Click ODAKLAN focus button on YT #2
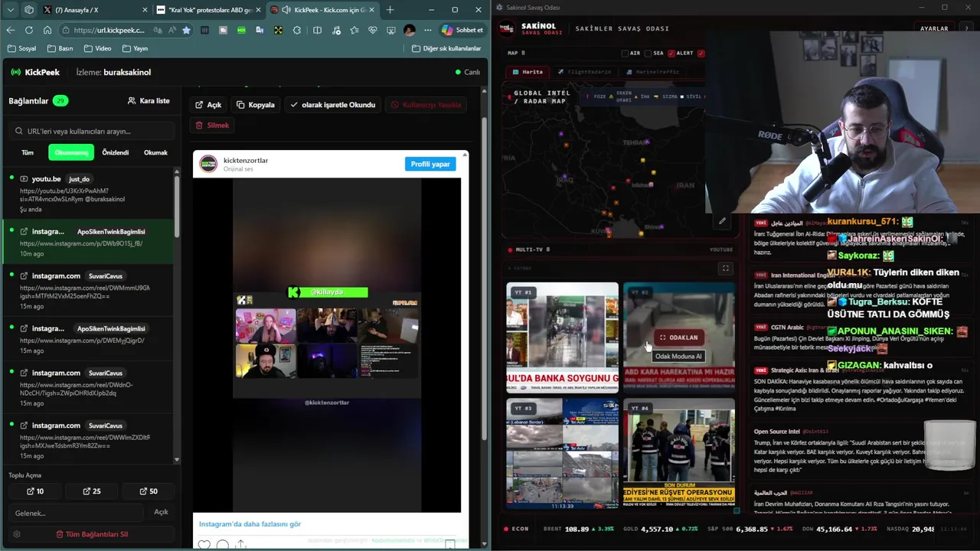Viewport: 980px width, 551px height. coord(678,337)
